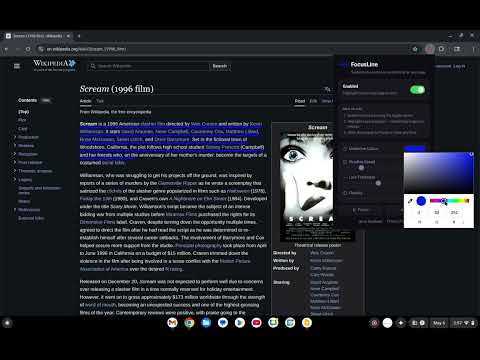Viewport: 480px width, 360px height.
Task: Open the status tray showing the clock
Action: 464,323
